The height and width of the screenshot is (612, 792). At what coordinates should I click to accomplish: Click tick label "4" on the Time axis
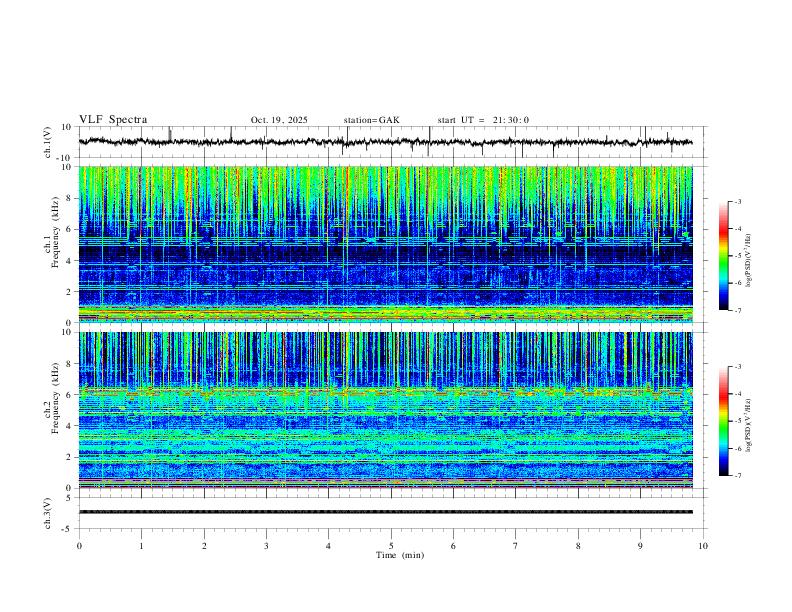[x=328, y=546]
